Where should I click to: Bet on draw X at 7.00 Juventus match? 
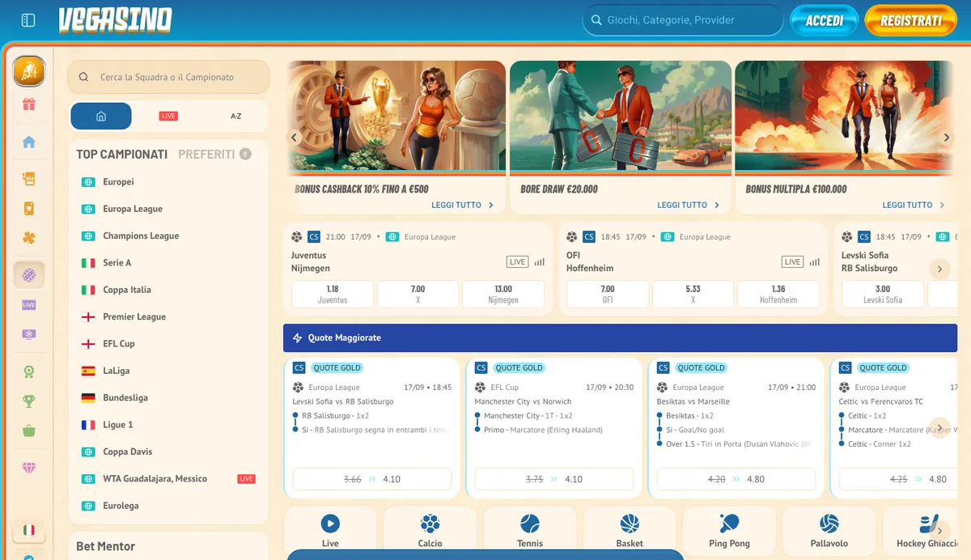418,294
